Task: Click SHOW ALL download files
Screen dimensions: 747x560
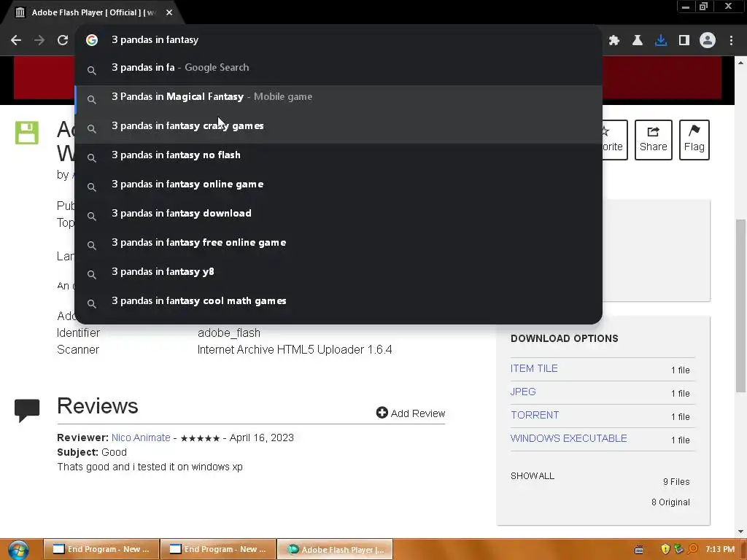Action: coord(533,475)
